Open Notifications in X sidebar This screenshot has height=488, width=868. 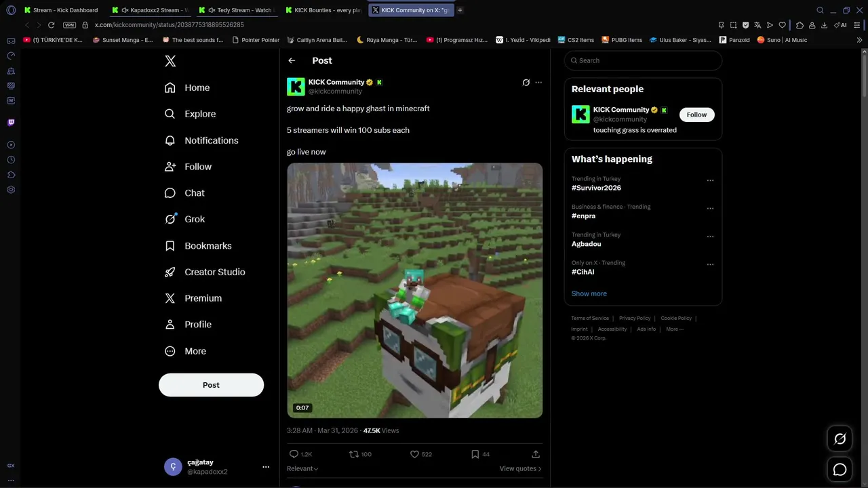click(201, 140)
